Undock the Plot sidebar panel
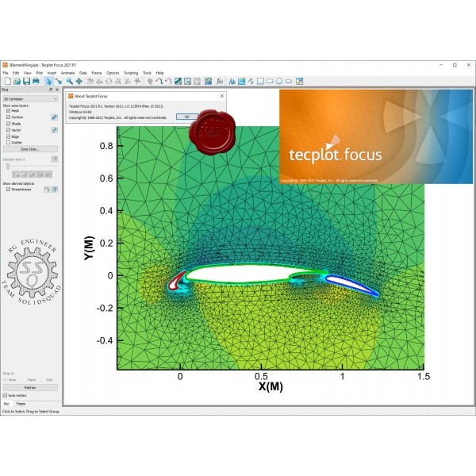The image size is (476, 476). click(x=51, y=90)
